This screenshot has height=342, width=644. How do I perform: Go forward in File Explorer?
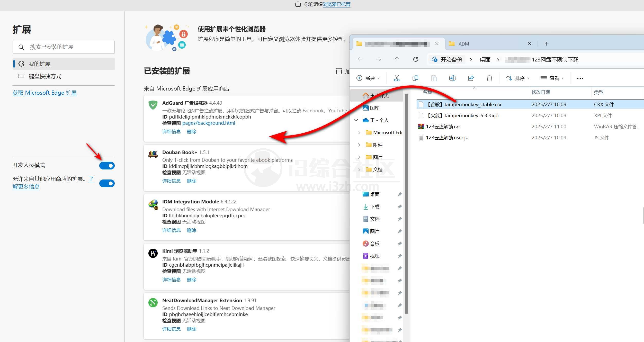click(x=379, y=59)
